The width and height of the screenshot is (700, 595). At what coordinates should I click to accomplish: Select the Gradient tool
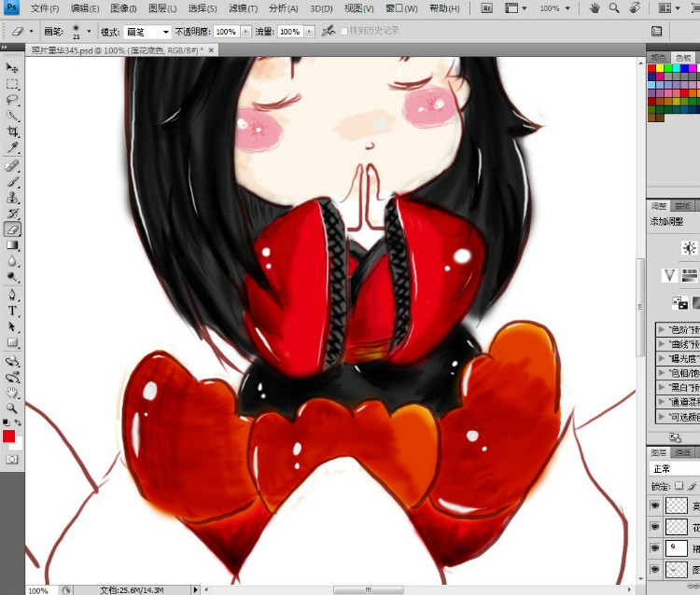tap(12, 245)
